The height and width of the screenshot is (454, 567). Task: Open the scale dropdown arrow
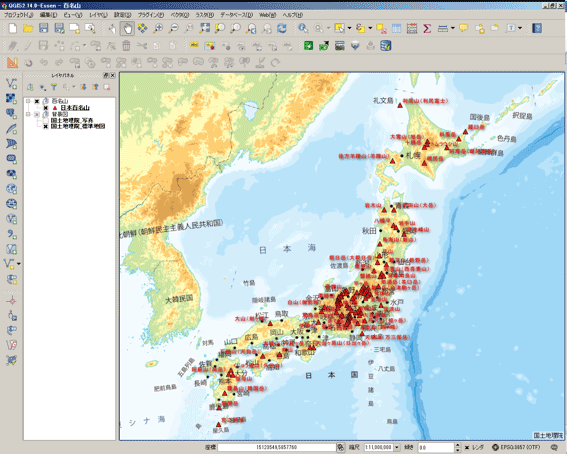(x=397, y=447)
